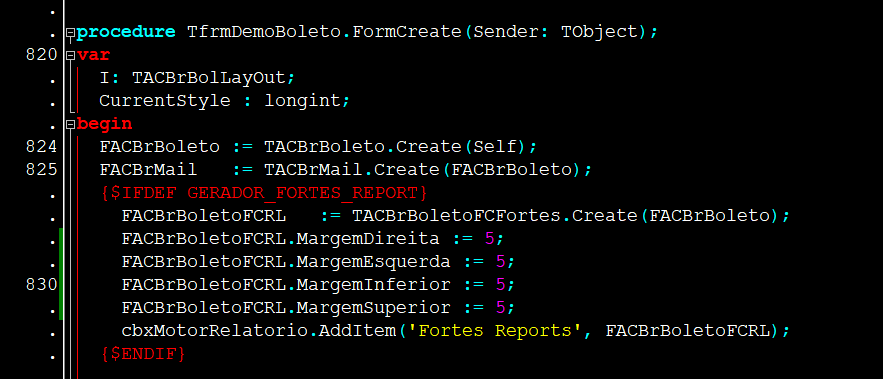Click cbxMotorRelatorio.AddItem method call

pos(259,331)
